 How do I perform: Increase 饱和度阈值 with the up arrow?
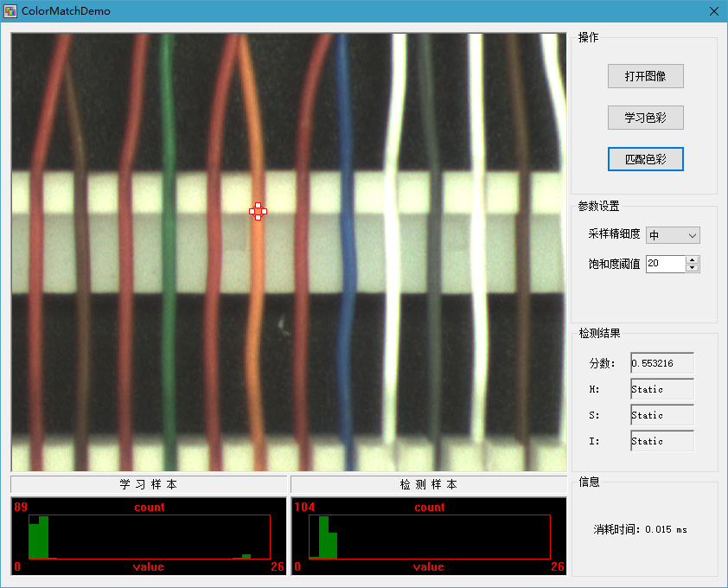(692, 259)
